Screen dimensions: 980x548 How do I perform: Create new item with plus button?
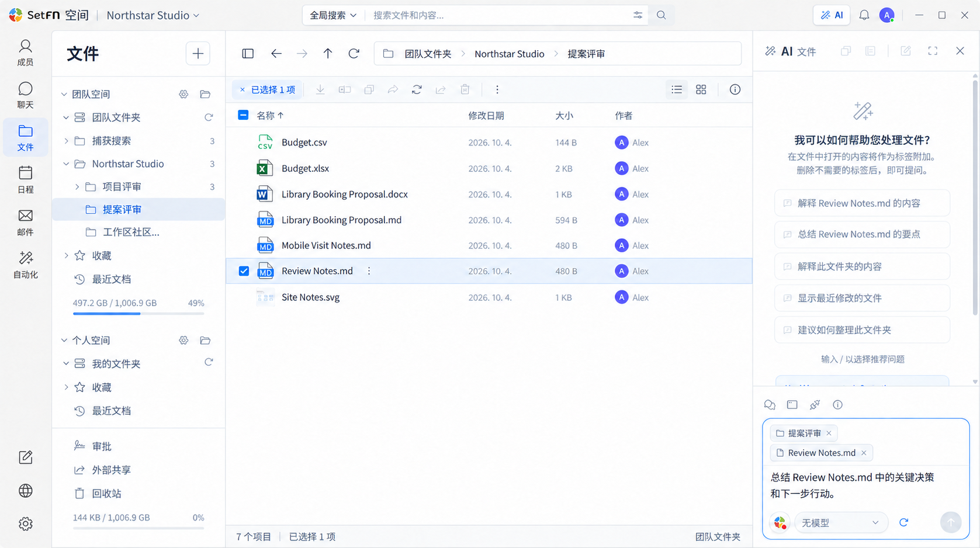(198, 54)
